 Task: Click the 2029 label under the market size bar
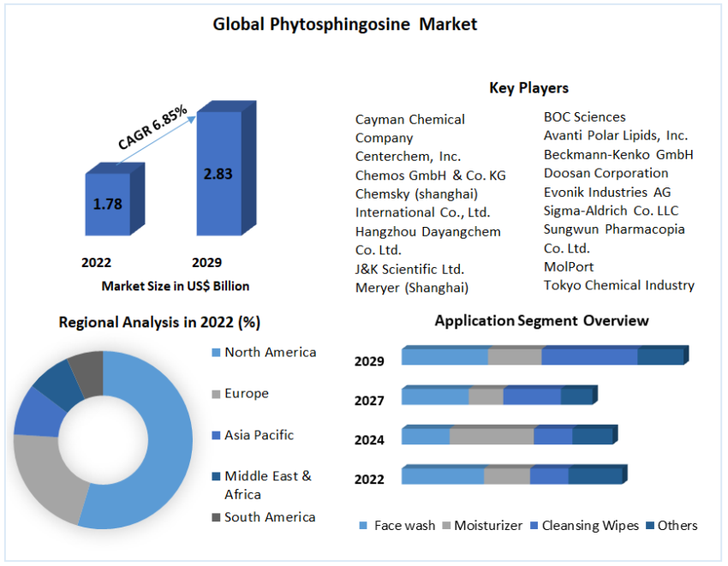[x=206, y=263]
